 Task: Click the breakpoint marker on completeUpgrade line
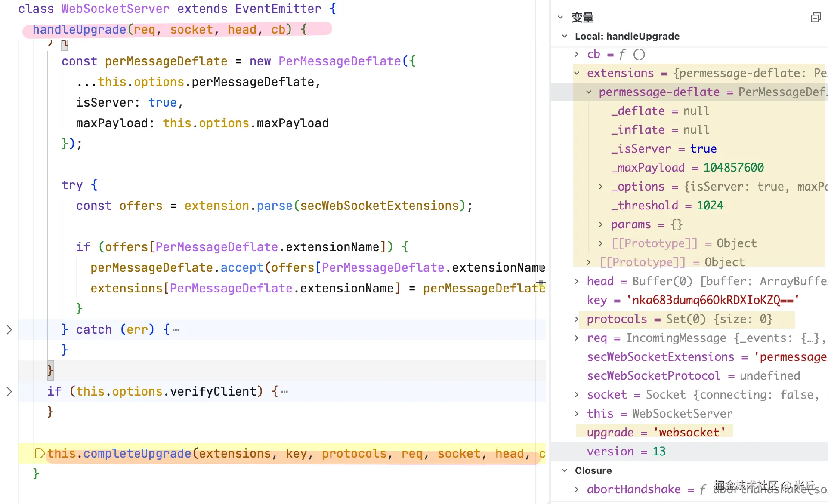click(40, 453)
